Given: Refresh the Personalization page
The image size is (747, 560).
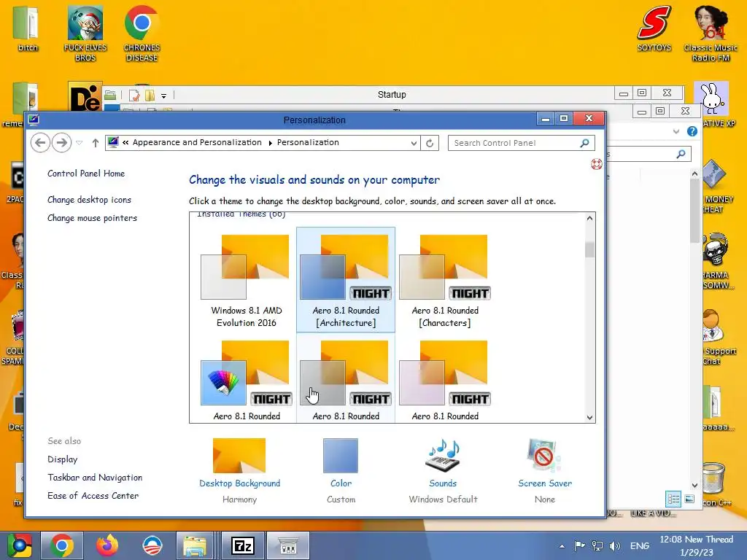Looking at the screenshot, I should [430, 143].
